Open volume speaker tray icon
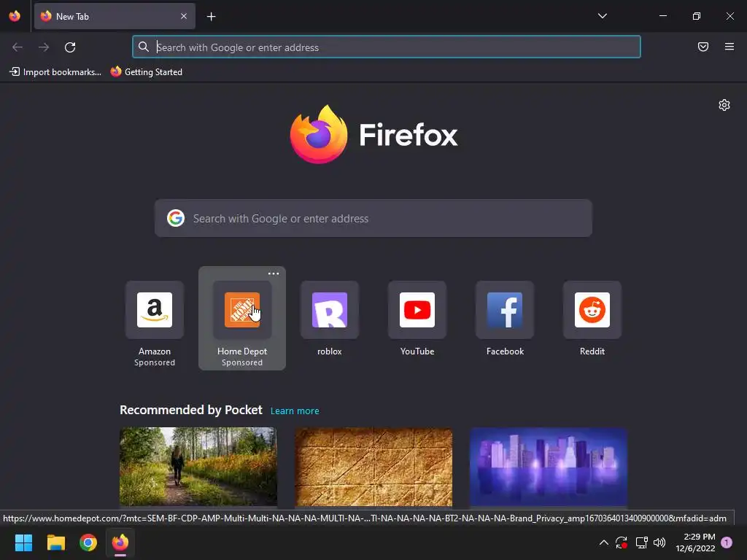Screen dimensions: 747x560 tap(659, 542)
